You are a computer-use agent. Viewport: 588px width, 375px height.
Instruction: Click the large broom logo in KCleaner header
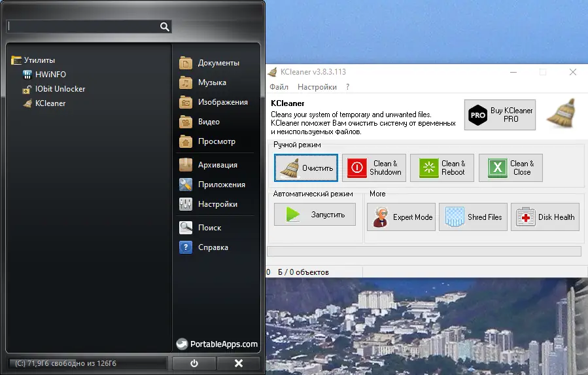tap(561, 113)
